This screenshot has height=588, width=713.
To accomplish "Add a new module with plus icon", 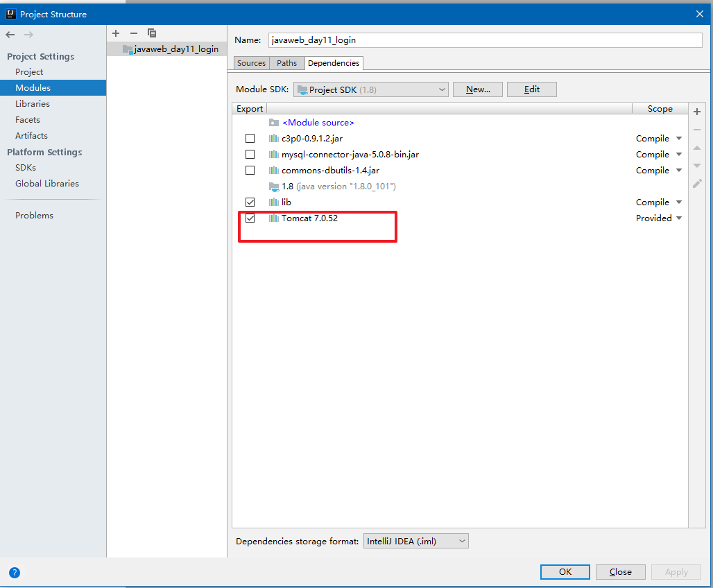I will coord(116,33).
